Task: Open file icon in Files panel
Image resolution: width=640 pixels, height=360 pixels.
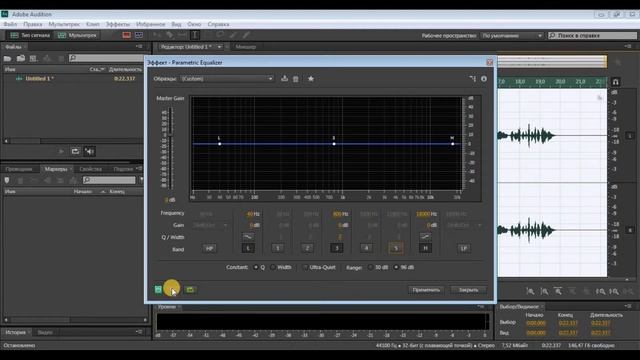Action: point(7,58)
